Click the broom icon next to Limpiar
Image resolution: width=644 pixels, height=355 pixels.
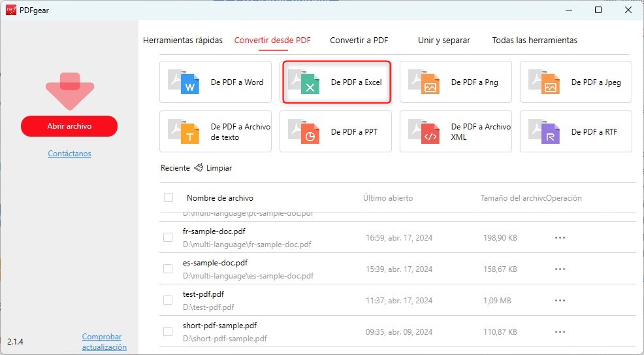tap(199, 167)
